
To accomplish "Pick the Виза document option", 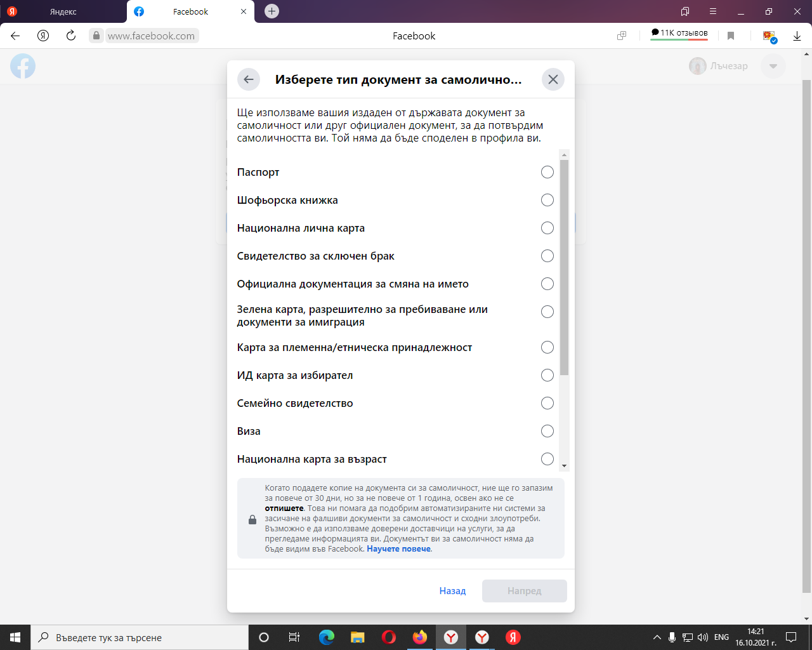I will click(x=547, y=431).
